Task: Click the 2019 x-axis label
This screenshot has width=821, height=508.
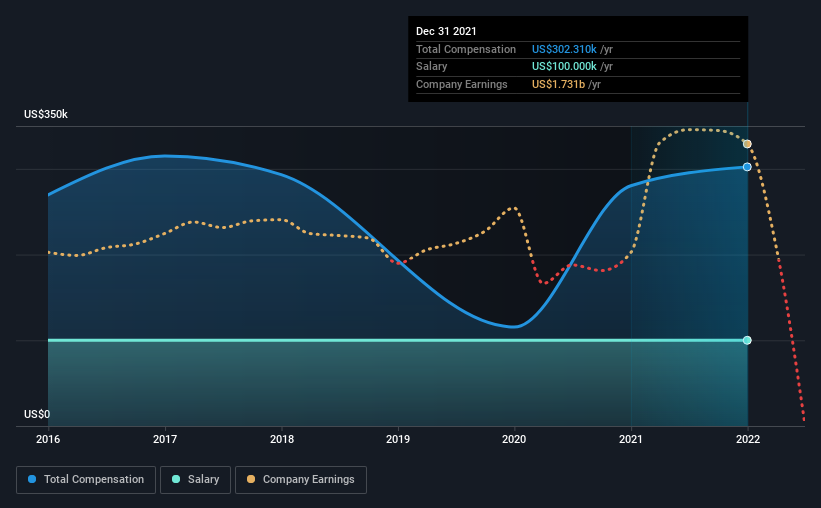Action: [398, 439]
